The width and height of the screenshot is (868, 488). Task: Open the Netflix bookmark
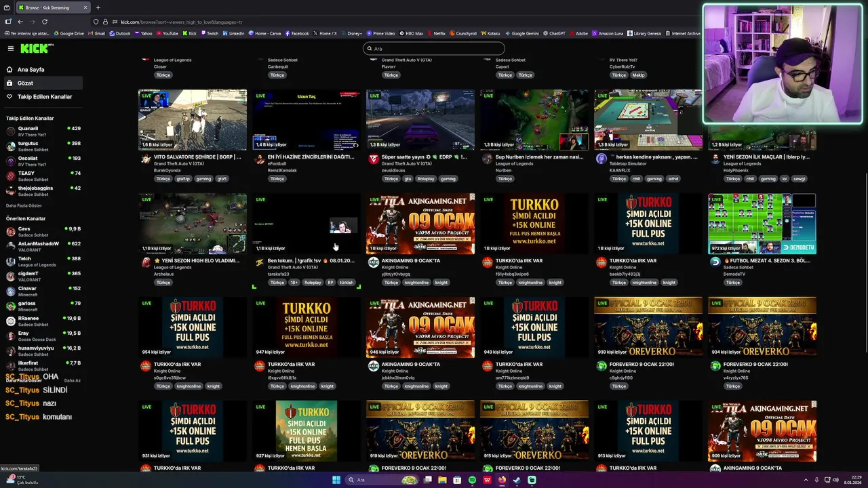[436, 33]
